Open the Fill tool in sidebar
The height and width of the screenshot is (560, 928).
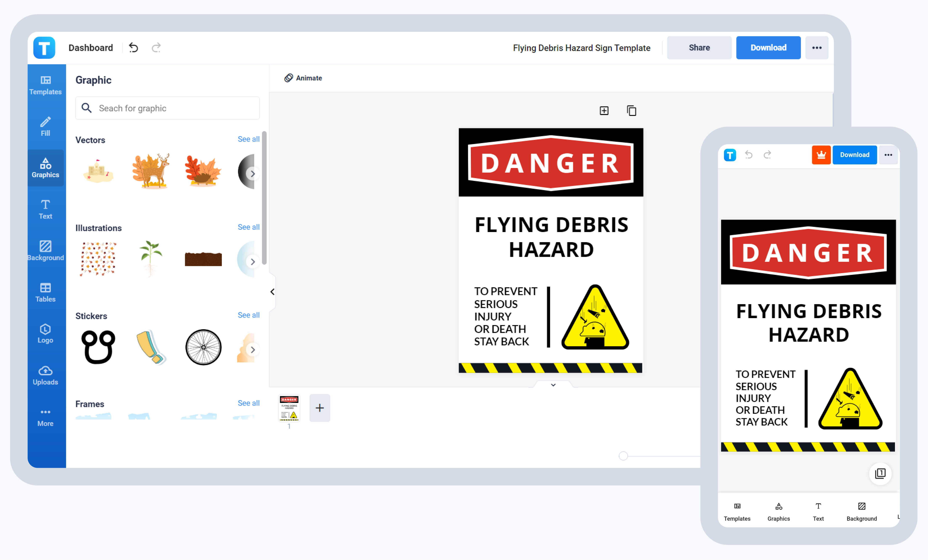click(x=45, y=126)
